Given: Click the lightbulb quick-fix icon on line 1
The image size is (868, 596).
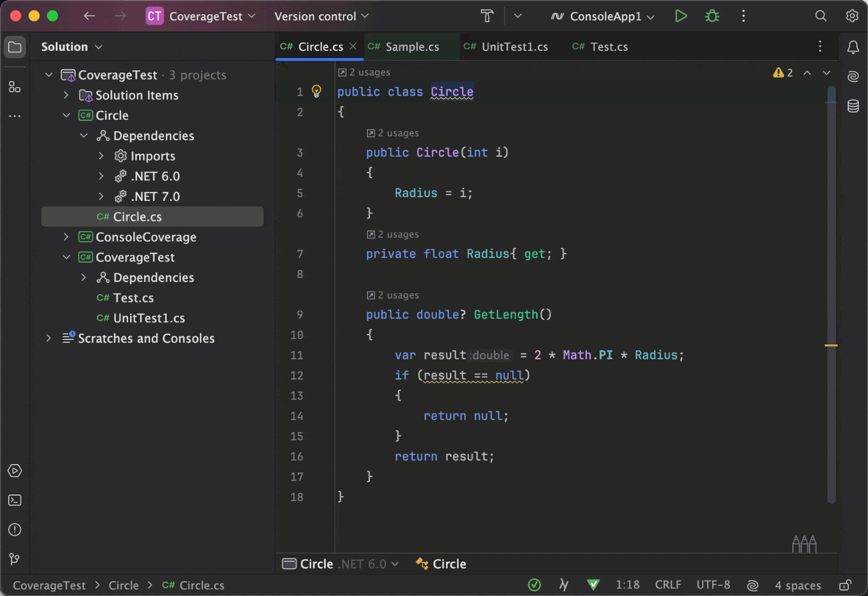Looking at the screenshot, I should coord(316,91).
